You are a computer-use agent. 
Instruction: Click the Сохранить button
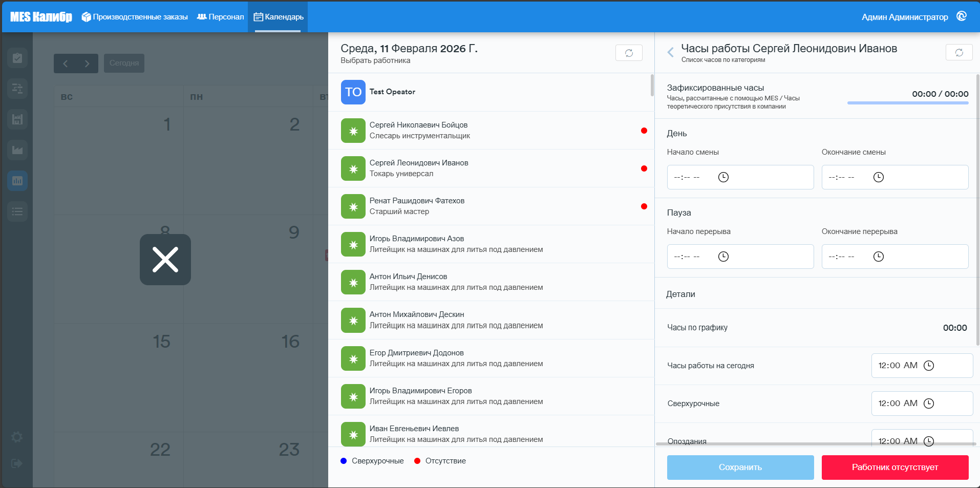tap(740, 468)
